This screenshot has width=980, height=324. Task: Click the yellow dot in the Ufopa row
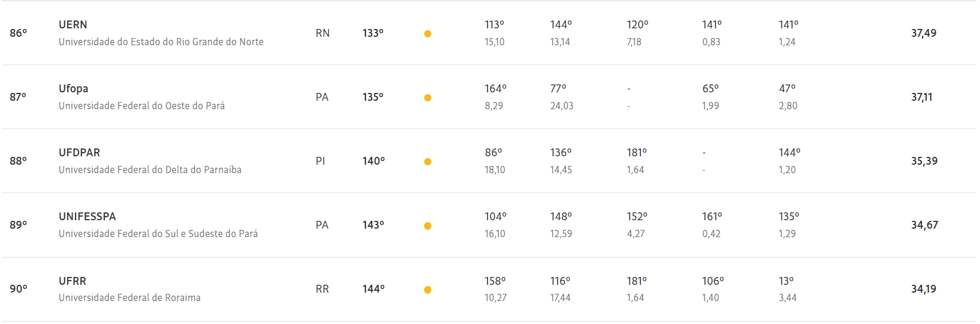tap(428, 98)
